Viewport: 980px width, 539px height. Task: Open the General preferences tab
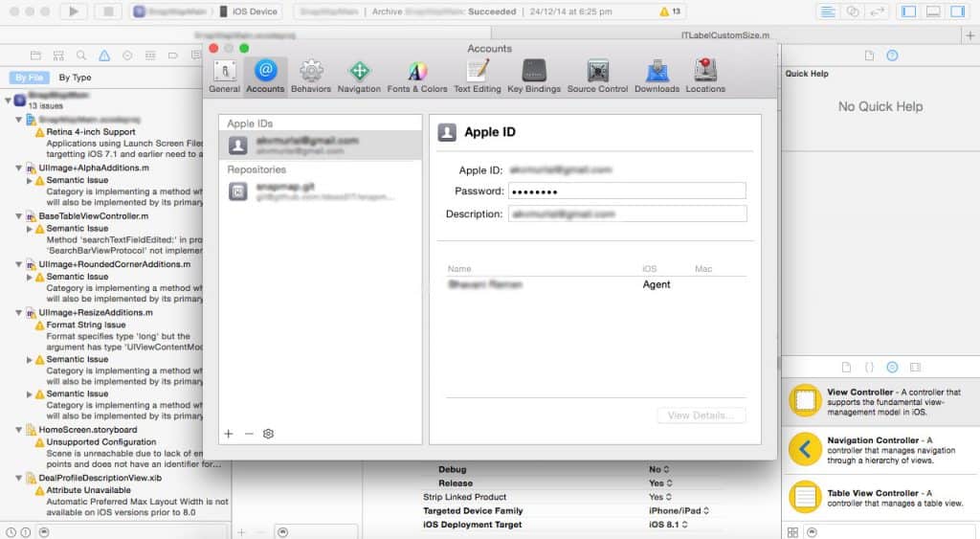click(x=224, y=77)
